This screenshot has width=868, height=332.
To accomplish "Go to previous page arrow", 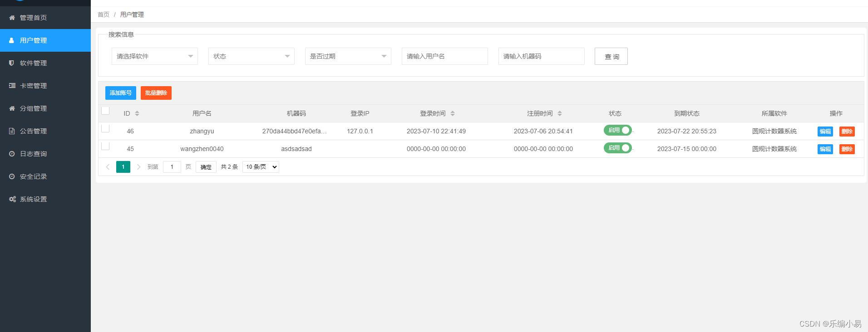I will point(108,167).
